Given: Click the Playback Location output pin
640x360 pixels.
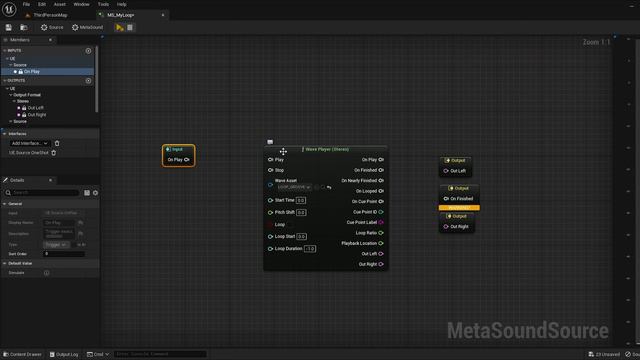Looking at the screenshot, I should (x=381, y=243).
